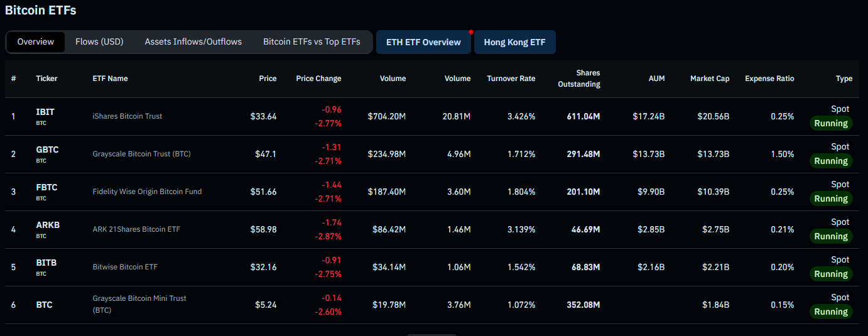
Task: Sort by the Ticker column header
Action: click(x=46, y=79)
